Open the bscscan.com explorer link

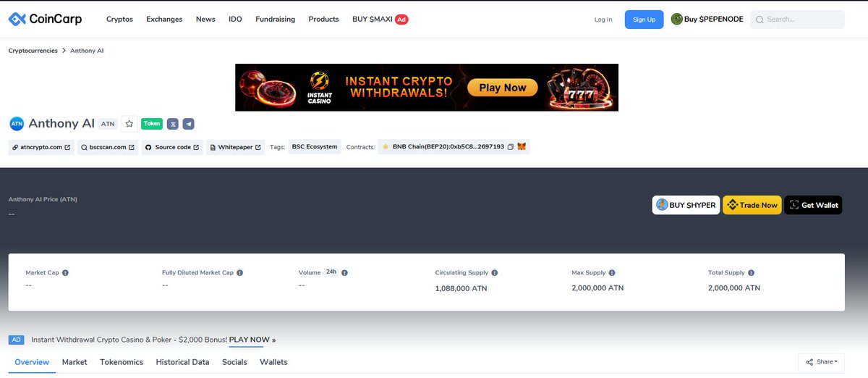click(107, 147)
